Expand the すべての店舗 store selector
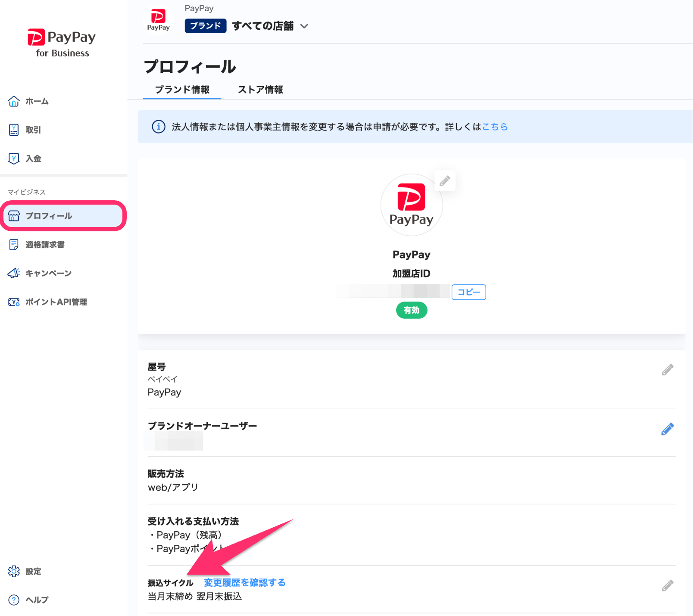The image size is (693, 616). tap(270, 26)
